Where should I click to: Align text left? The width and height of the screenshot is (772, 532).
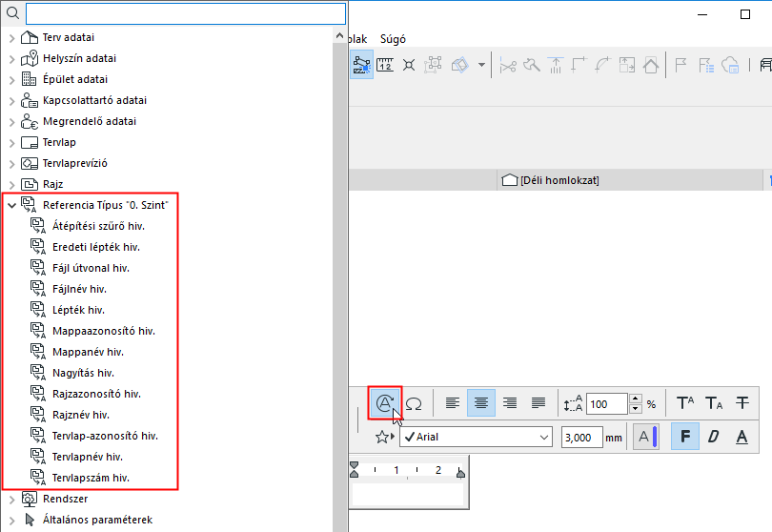[x=453, y=403]
